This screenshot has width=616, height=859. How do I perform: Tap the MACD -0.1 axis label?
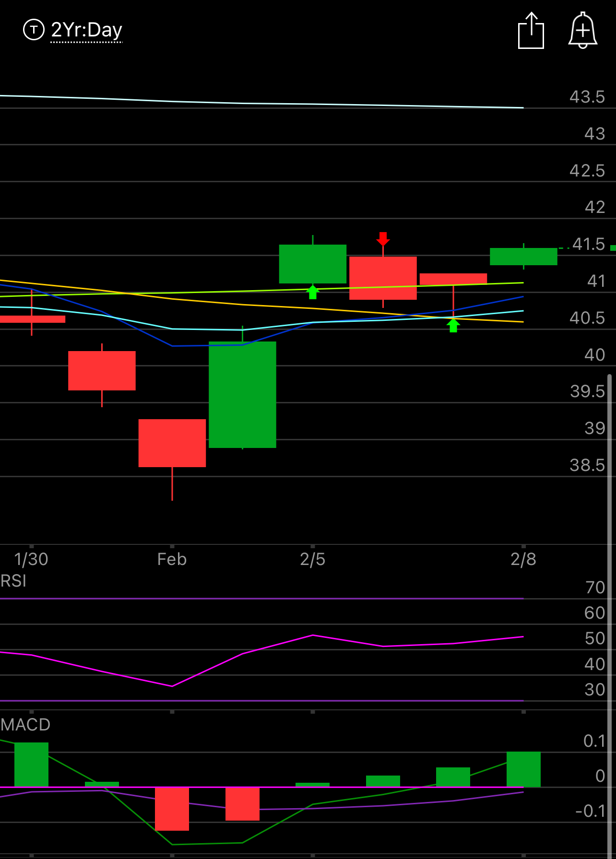click(x=591, y=811)
